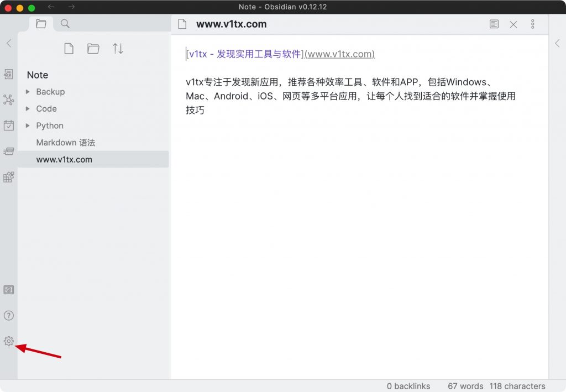Expand the right sidebar chevron
Viewport: 566px width, 392px height.
coord(557,43)
